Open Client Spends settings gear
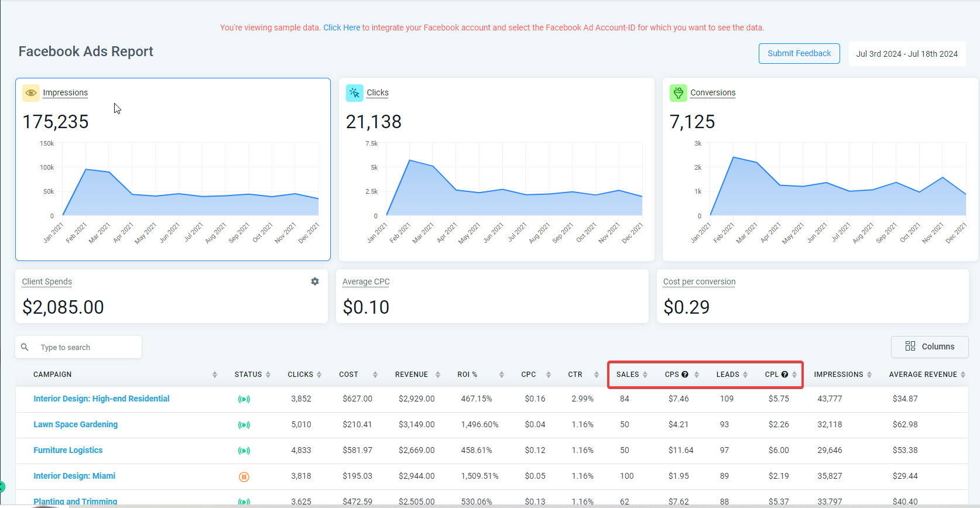This screenshot has width=980, height=508. [315, 282]
